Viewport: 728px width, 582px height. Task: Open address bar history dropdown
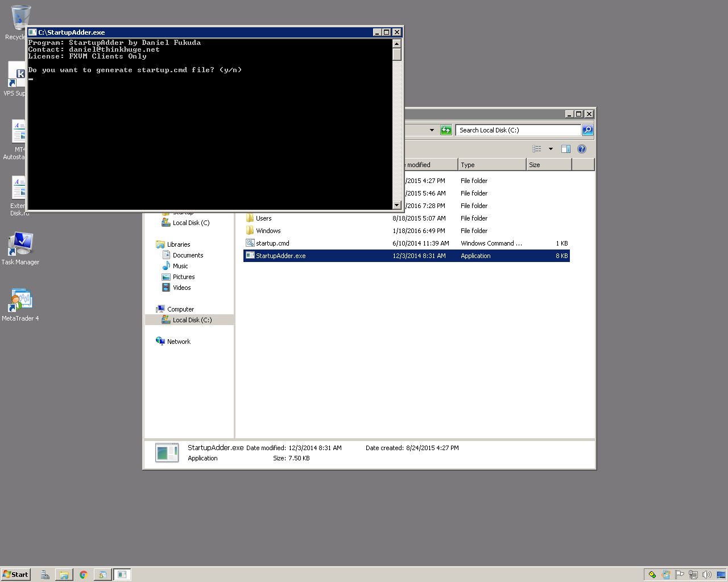pyautogui.click(x=432, y=130)
